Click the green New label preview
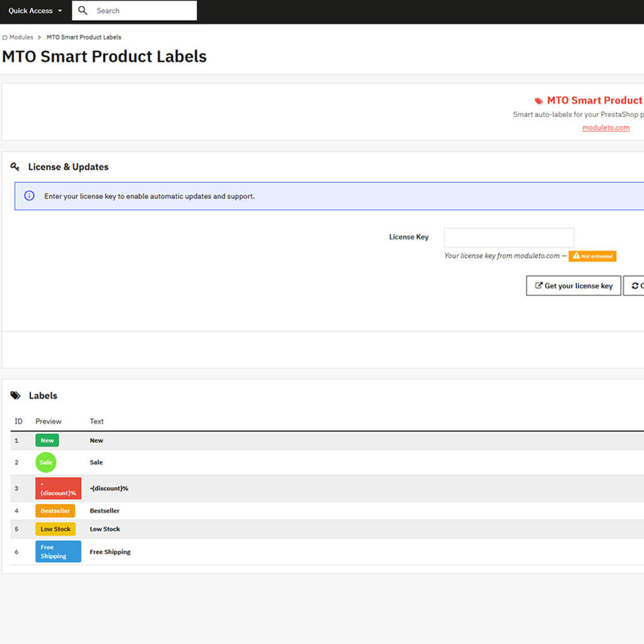This screenshot has height=644, width=644. pyautogui.click(x=47, y=440)
